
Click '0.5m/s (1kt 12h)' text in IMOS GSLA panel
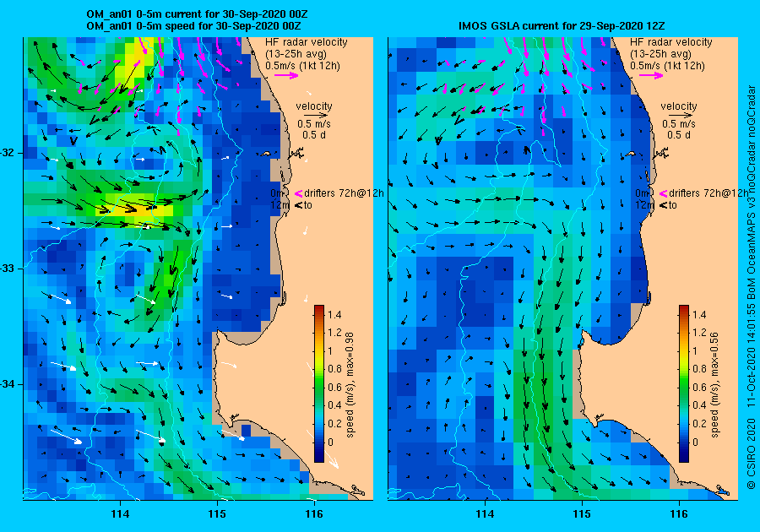coord(667,65)
